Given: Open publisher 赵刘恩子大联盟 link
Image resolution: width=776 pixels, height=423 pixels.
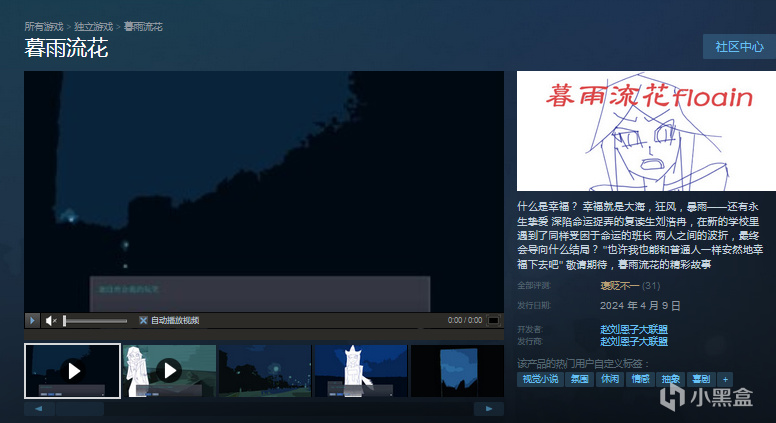Looking at the screenshot, I should [634, 341].
